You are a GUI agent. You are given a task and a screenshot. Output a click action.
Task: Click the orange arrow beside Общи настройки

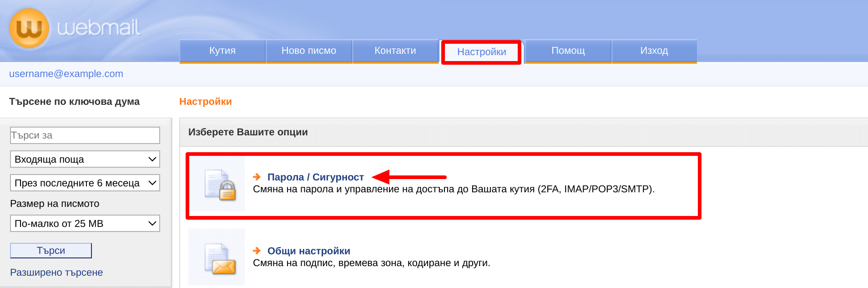(257, 251)
